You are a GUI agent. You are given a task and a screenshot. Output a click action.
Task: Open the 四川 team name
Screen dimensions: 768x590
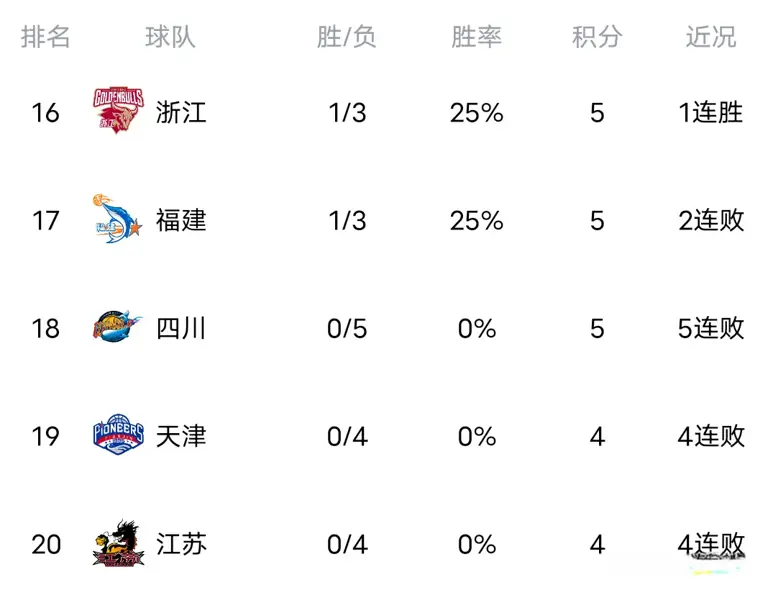coord(181,328)
